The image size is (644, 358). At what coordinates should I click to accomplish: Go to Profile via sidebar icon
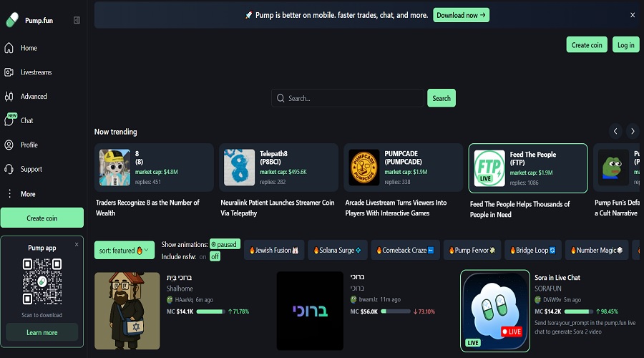point(9,145)
